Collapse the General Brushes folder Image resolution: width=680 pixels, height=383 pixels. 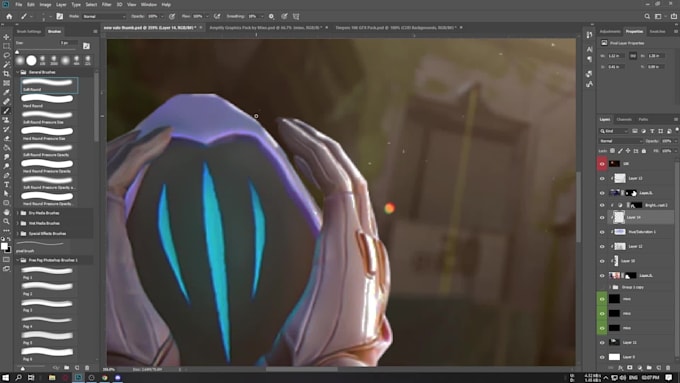[18, 72]
